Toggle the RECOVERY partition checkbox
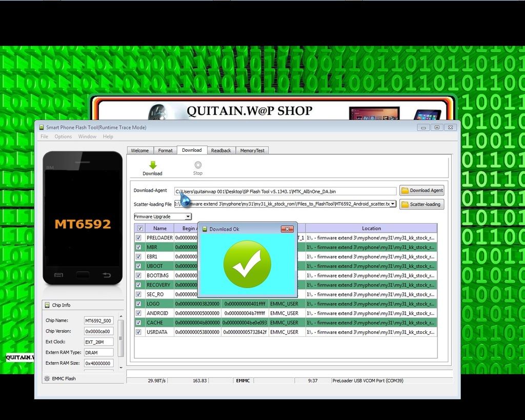The height and width of the screenshot is (420, 525). pyautogui.click(x=139, y=285)
